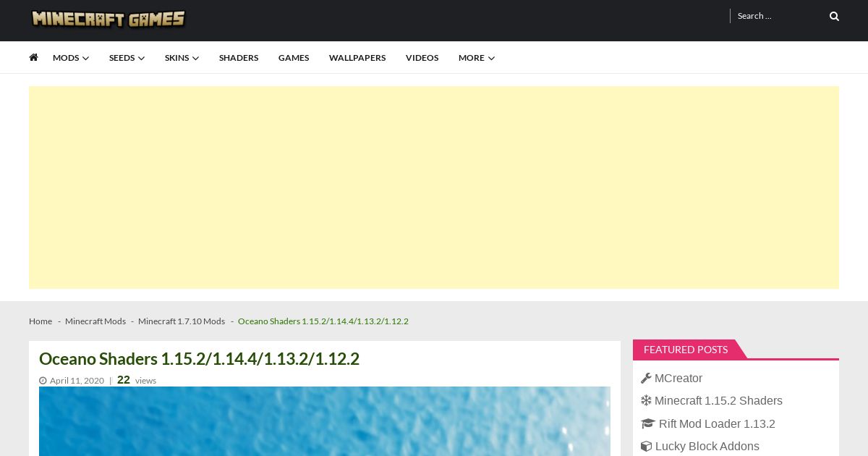Go to the home icon in navbar
This screenshot has width=868, height=456.
[33, 57]
